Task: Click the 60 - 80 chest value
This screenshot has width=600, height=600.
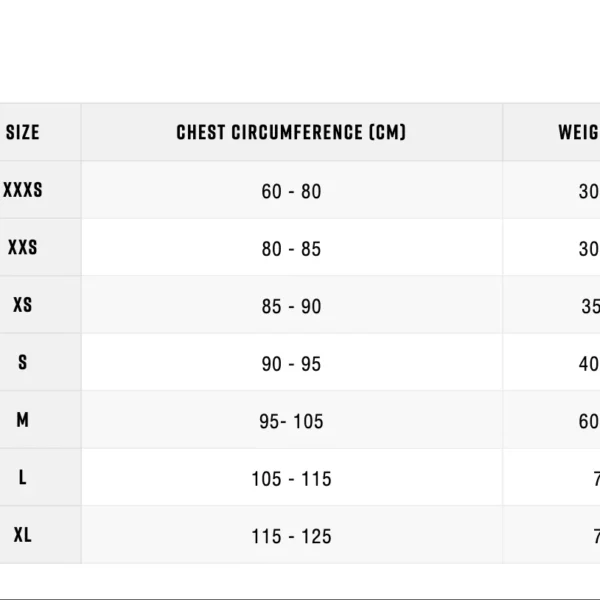Action: click(291, 191)
